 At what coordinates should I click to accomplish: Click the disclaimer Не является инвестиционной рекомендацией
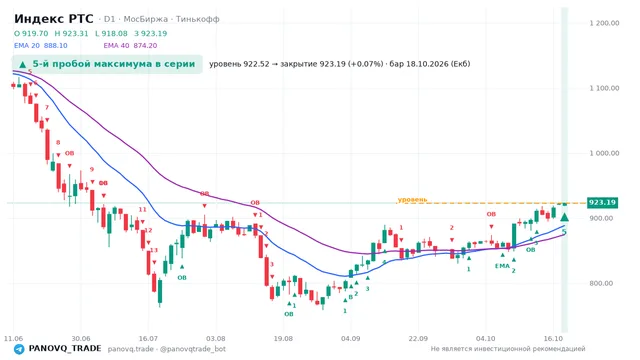[508, 349]
